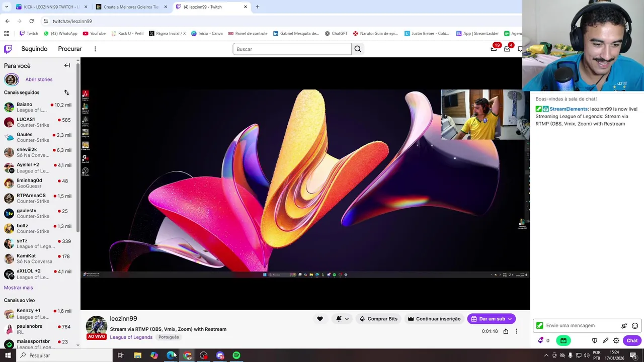The width and height of the screenshot is (644, 362).
Task: Open the Painel de controle bookmark
Action: 248,34
